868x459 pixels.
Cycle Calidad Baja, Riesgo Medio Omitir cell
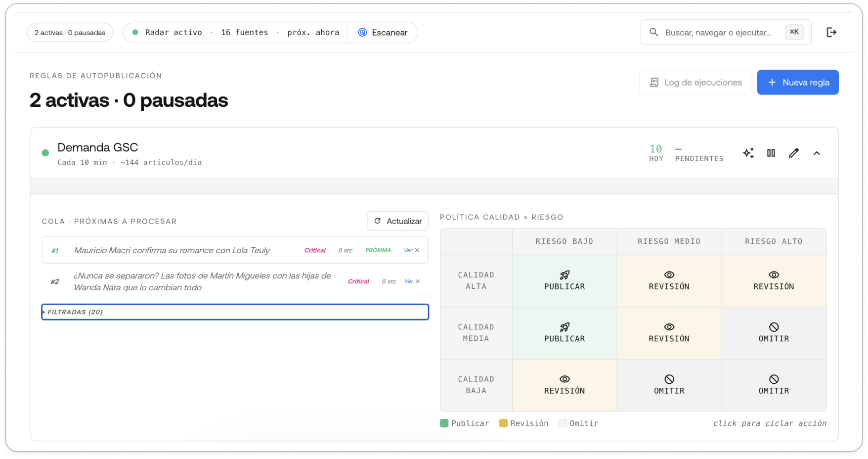pyautogui.click(x=669, y=385)
